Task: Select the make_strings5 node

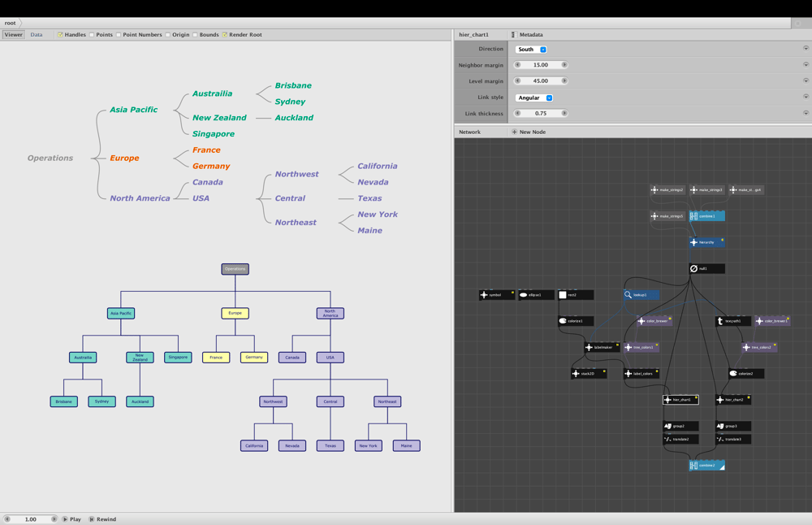Action: tap(667, 216)
